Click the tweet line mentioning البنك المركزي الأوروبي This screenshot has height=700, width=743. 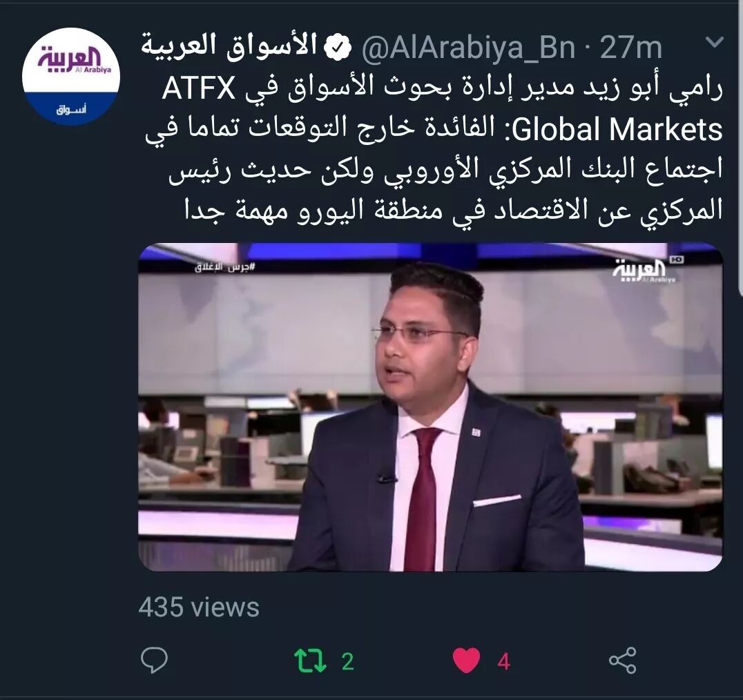pos(445,170)
